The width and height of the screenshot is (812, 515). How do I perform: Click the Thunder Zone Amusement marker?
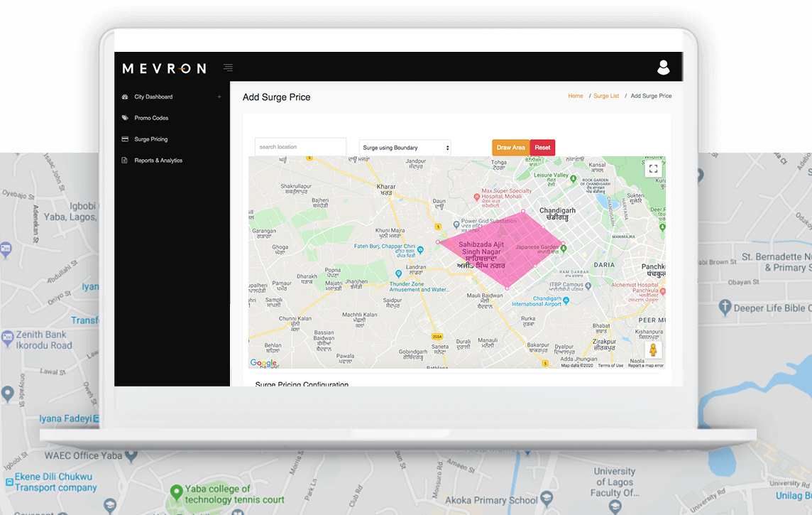[x=398, y=273]
